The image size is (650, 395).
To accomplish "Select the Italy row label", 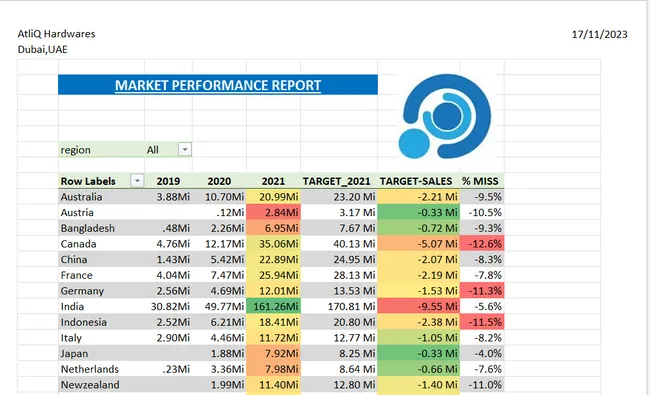I will point(71,338).
